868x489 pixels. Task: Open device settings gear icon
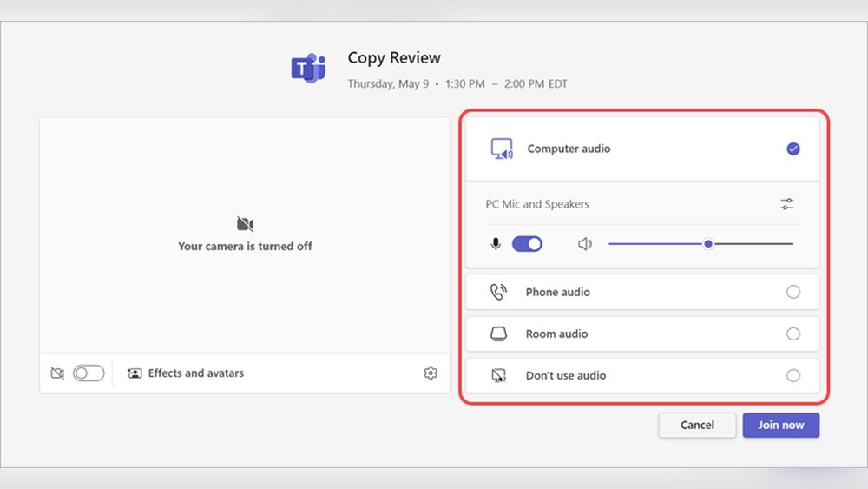[x=431, y=373]
